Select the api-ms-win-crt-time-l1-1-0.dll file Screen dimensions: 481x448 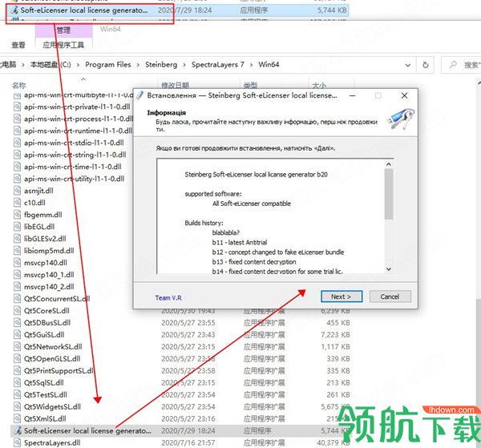[x=73, y=167]
